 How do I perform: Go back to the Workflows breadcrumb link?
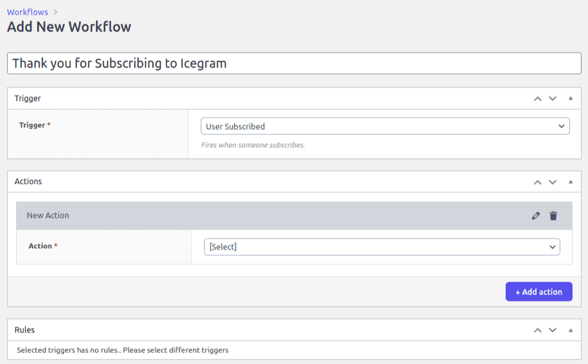(x=28, y=12)
